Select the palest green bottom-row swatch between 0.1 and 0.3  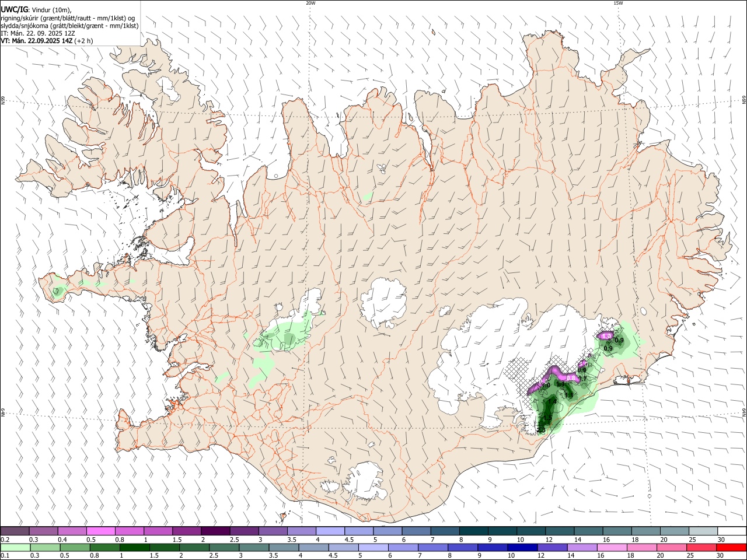tap(15, 548)
